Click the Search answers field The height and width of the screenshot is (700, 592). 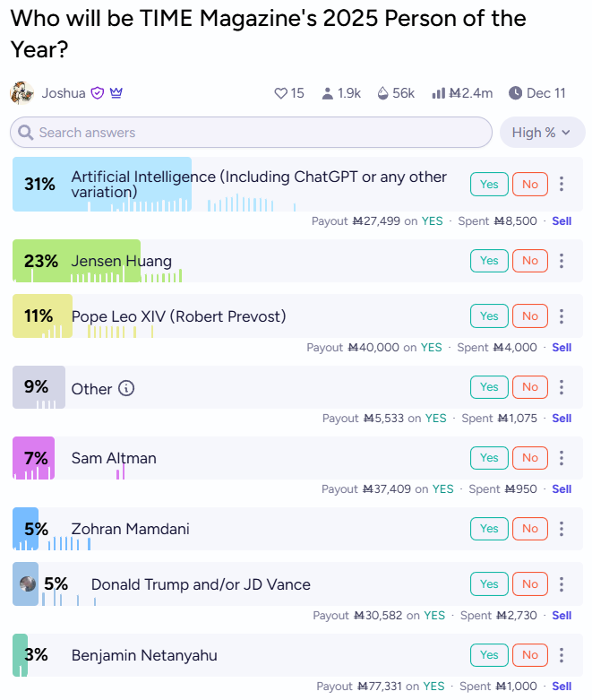tap(251, 133)
